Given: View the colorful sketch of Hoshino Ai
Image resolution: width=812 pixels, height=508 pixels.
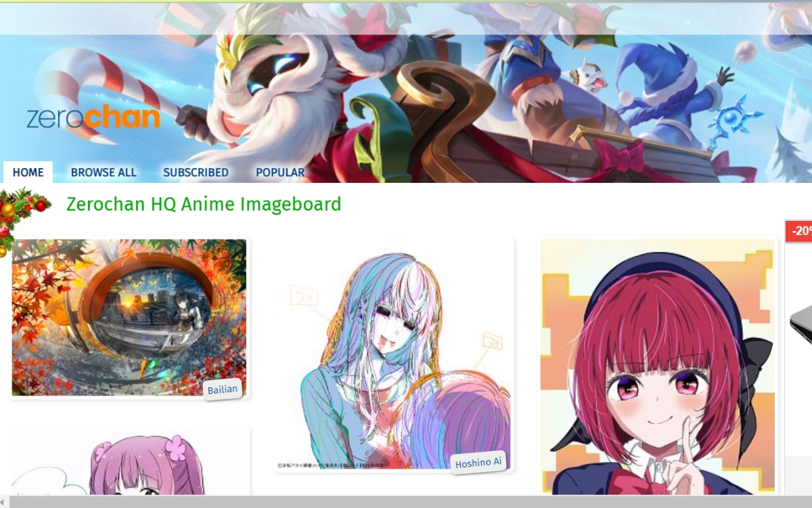Looking at the screenshot, I should click(393, 354).
